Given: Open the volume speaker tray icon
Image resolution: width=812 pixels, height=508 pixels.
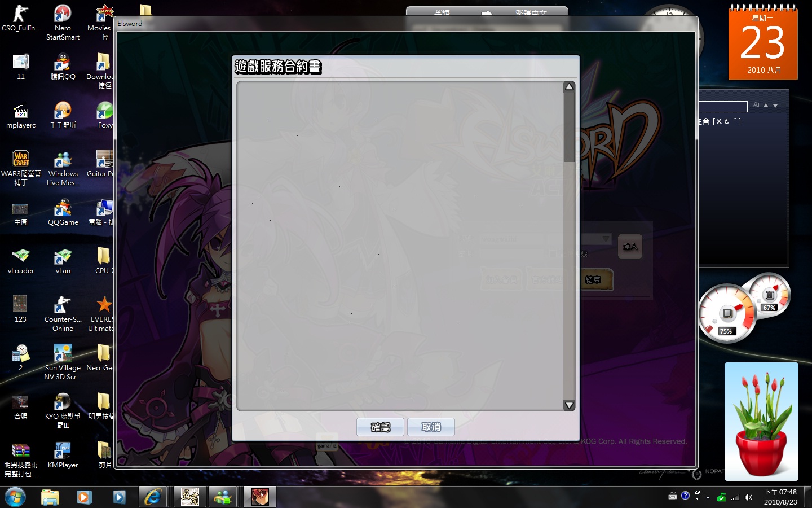Looking at the screenshot, I should (748, 497).
